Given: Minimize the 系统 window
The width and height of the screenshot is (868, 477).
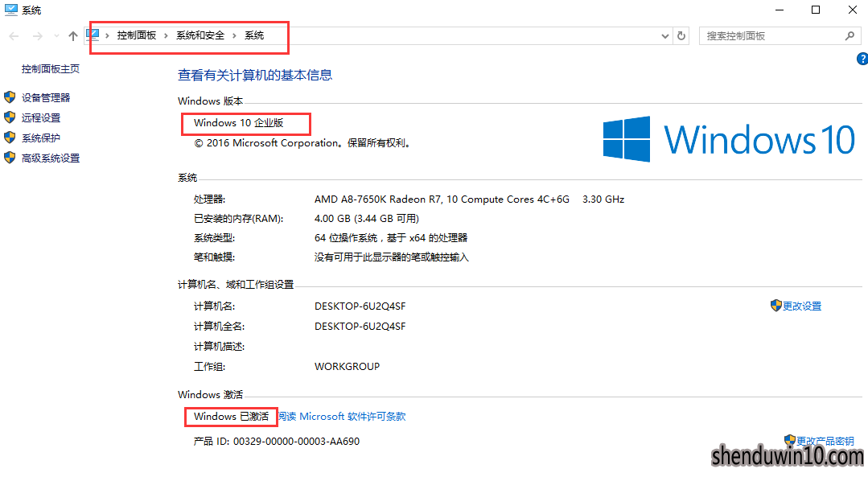Looking at the screenshot, I should click(x=780, y=10).
